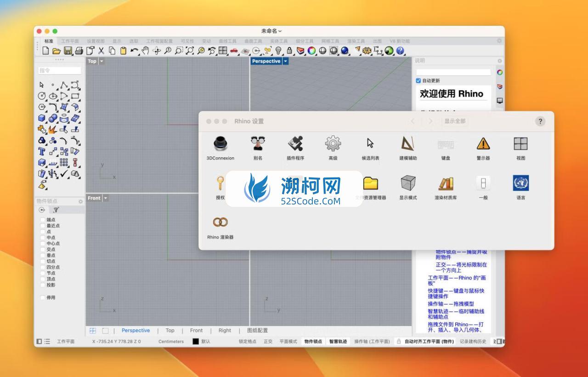This screenshot has width=588, height=377.
Task: Click the light bulb toolbar icon
Action: click(278, 51)
